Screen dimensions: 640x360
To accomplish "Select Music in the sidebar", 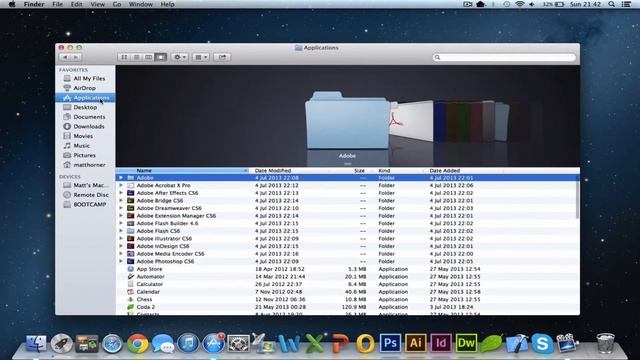I will pyautogui.click(x=85, y=145).
